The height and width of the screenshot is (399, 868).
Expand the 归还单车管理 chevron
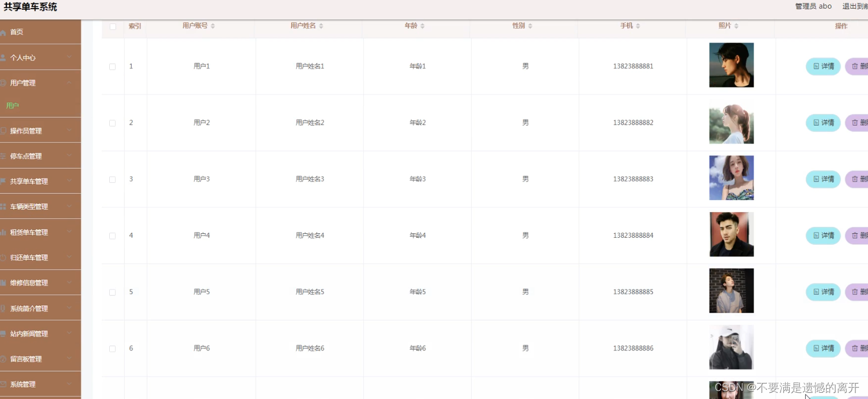pos(69,257)
